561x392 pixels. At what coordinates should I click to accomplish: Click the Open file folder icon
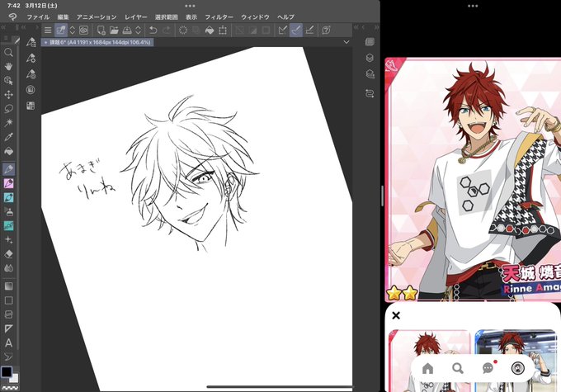[114, 30]
